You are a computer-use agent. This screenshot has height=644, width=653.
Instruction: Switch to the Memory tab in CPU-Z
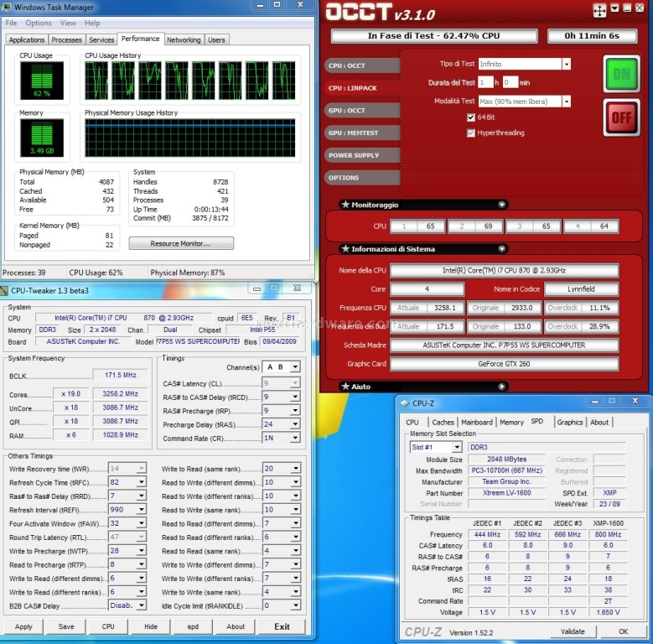pyautogui.click(x=511, y=423)
